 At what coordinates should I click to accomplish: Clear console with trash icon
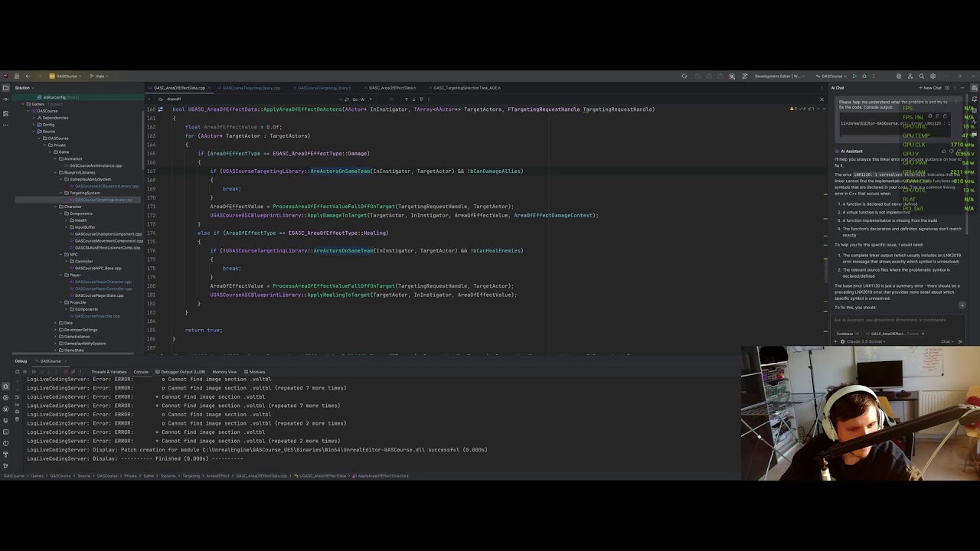point(17,419)
